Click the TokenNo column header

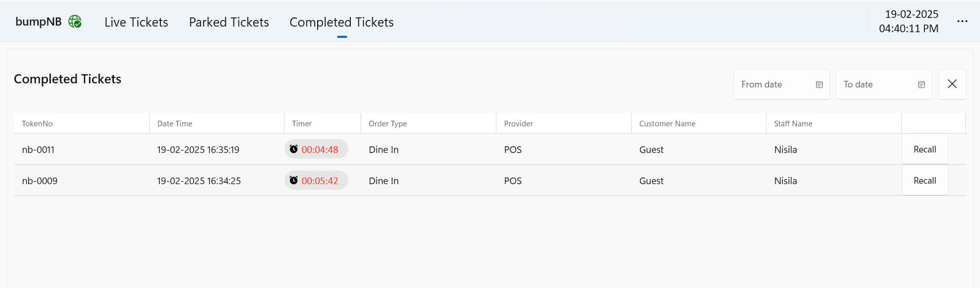(37, 124)
